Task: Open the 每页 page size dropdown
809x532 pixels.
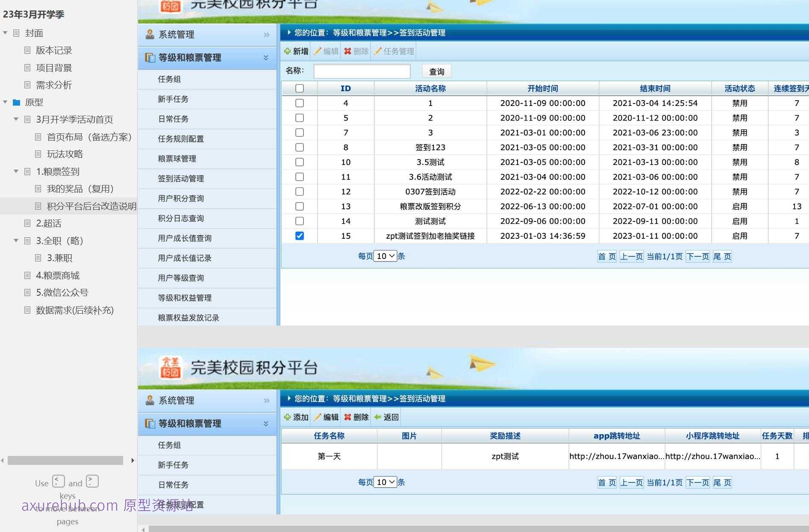Action: click(x=385, y=256)
